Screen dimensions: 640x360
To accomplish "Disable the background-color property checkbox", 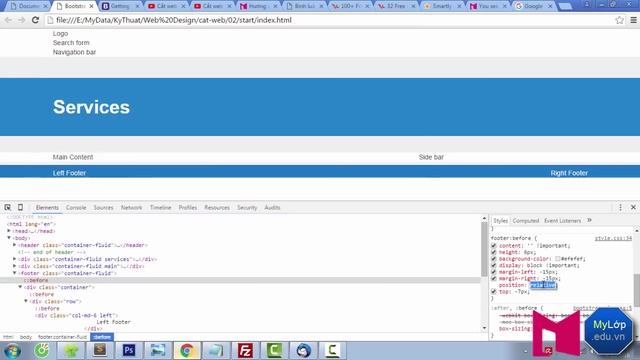I will 494,259.
